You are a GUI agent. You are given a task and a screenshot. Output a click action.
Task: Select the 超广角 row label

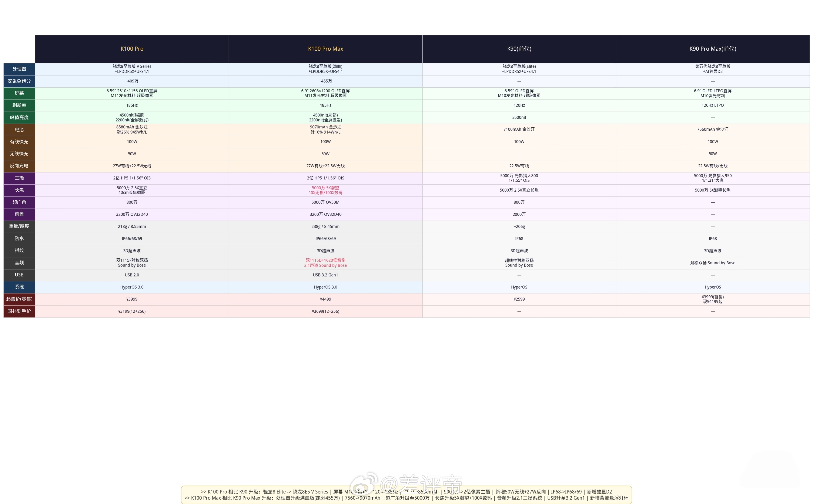tap(19, 202)
